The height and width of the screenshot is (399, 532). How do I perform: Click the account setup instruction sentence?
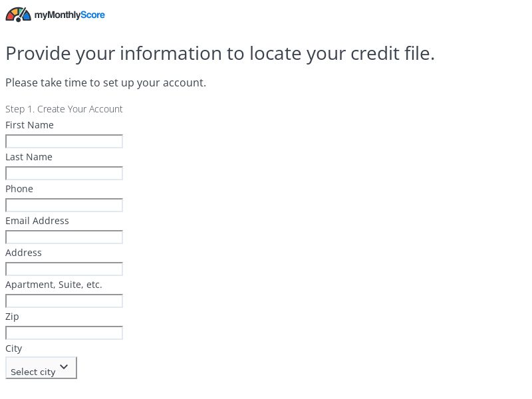pos(106,82)
